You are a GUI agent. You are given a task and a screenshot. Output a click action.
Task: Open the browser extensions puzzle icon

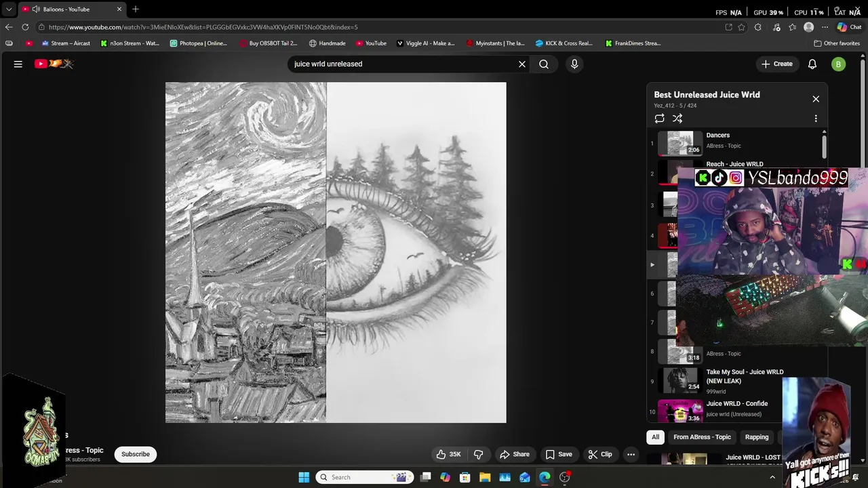758,27
